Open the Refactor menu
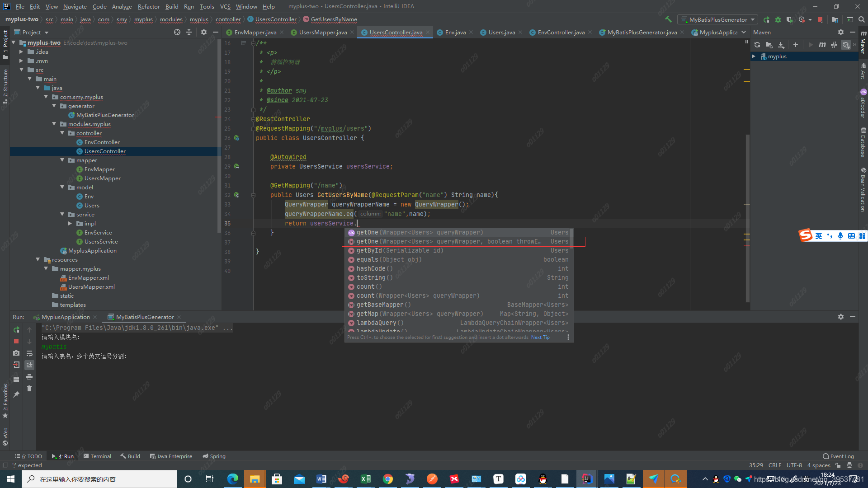The height and width of the screenshot is (488, 868). [x=149, y=6]
